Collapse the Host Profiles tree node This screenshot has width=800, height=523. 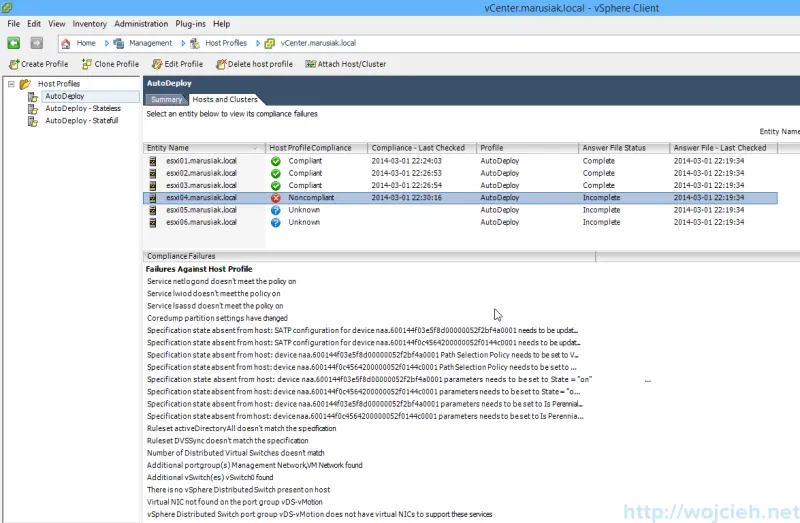[11, 84]
